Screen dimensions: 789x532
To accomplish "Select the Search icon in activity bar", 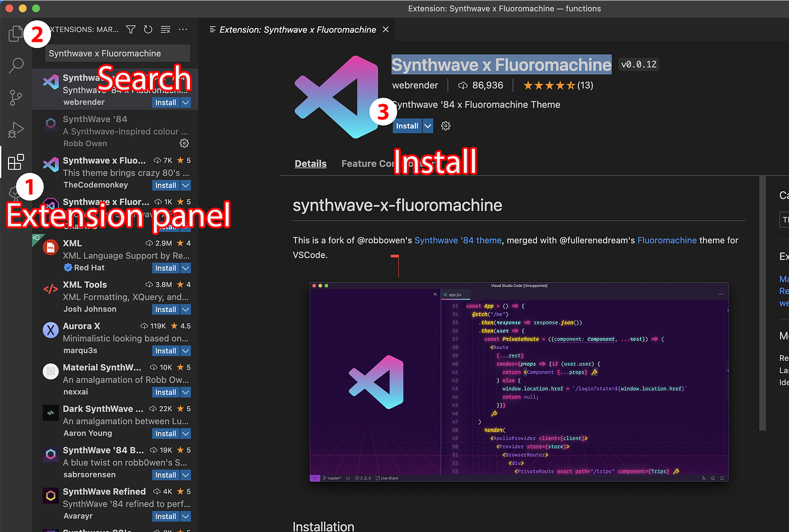I will (15, 66).
